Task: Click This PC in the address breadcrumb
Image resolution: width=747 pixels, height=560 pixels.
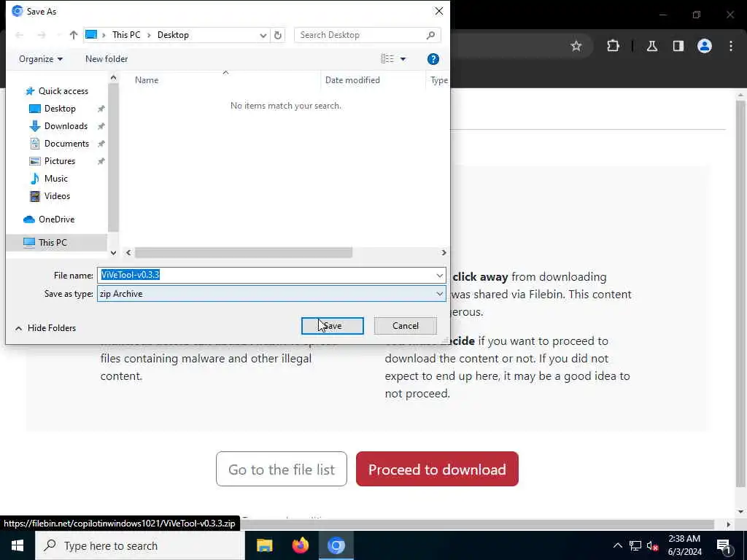Action: 126,35
